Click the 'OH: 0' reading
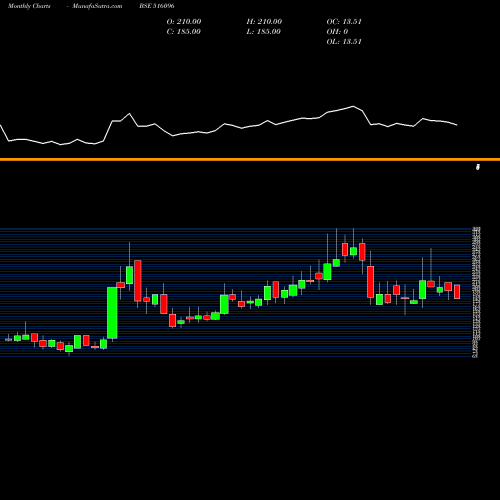The image size is (500, 500). click(337, 32)
